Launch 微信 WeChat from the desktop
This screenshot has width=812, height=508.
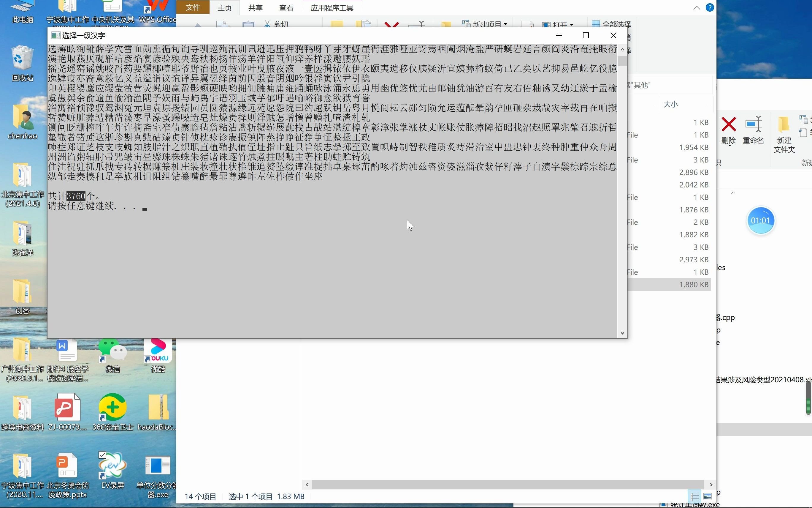point(112,356)
